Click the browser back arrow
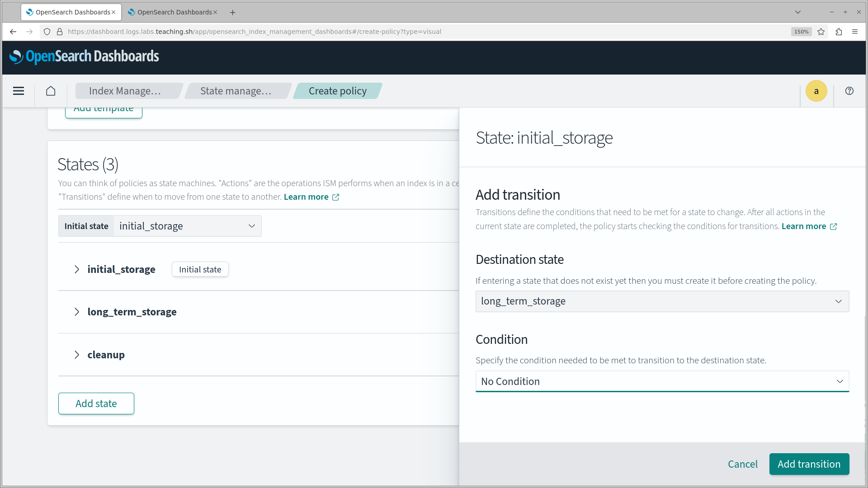 click(13, 32)
